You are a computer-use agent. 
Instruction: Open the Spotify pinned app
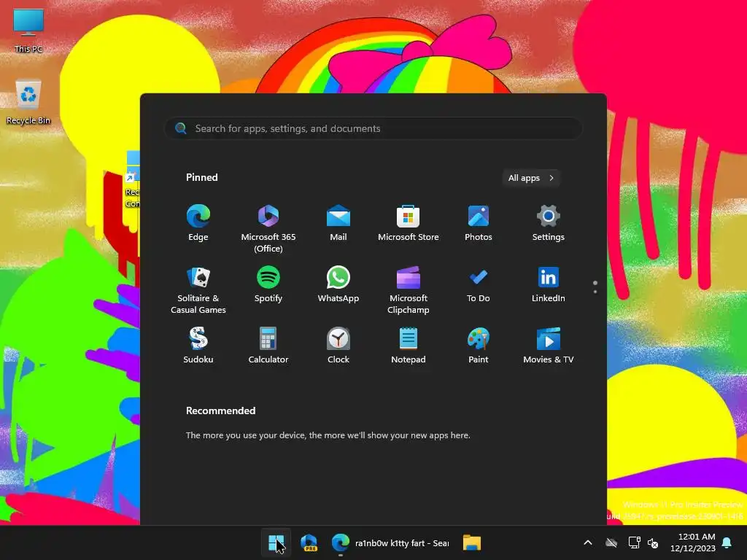(x=268, y=284)
